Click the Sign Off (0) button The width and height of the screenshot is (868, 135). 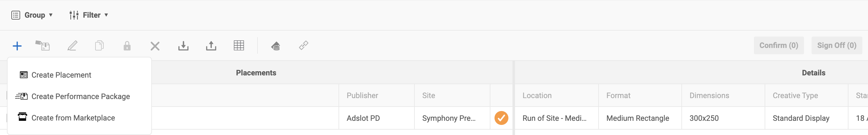pyautogui.click(x=837, y=45)
